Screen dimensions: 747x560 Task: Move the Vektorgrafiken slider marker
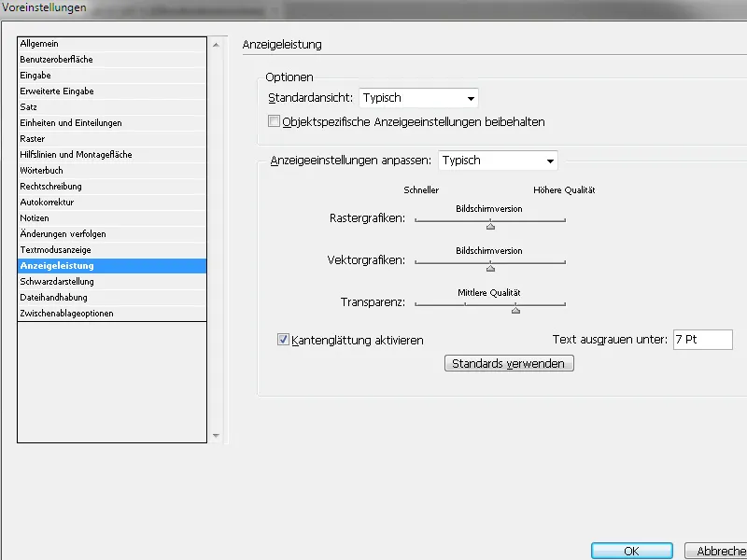pos(489,268)
